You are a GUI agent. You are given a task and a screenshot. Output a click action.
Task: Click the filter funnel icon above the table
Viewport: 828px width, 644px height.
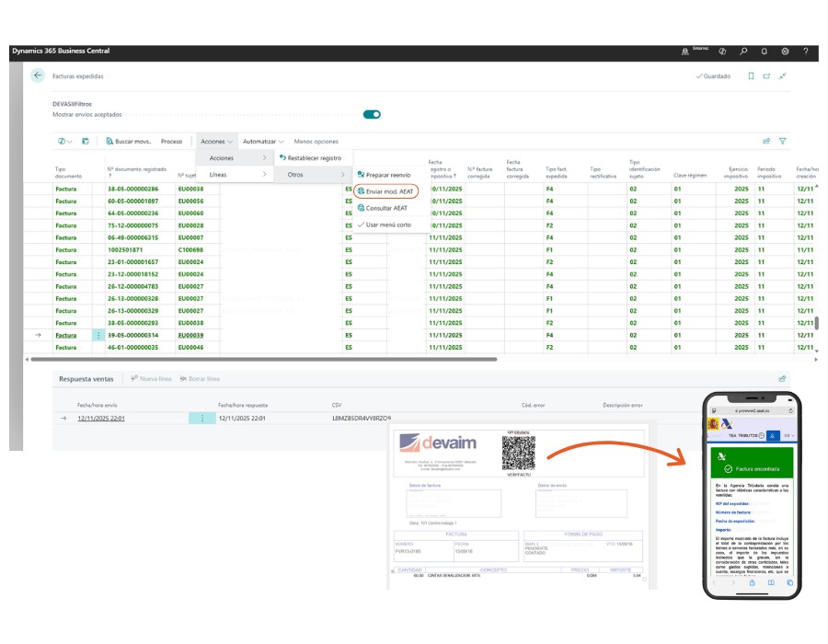tap(783, 142)
